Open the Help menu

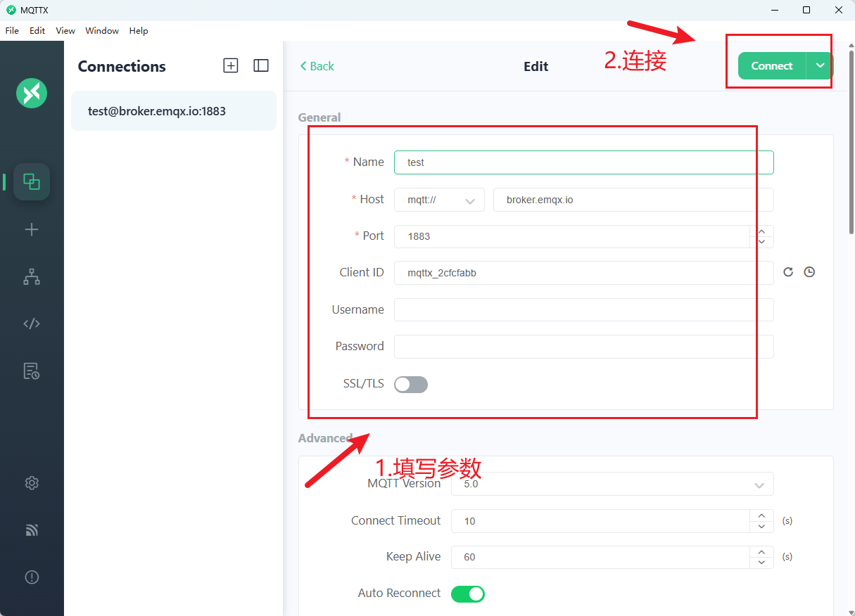tap(139, 31)
